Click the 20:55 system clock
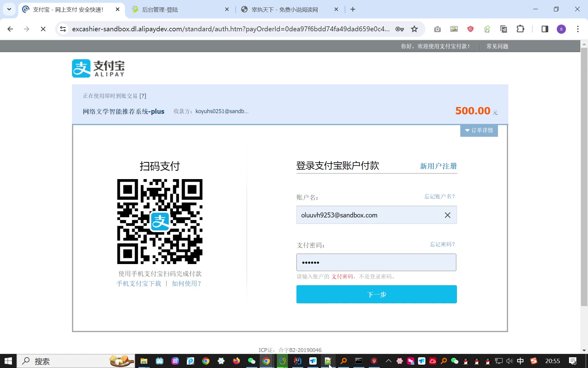Screen dimensions: 588x368 [x=553, y=361]
